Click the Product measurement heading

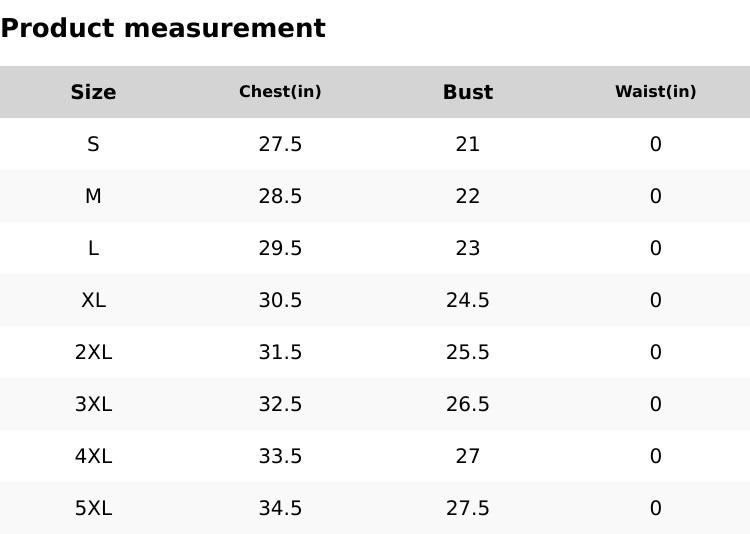pos(163,28)
